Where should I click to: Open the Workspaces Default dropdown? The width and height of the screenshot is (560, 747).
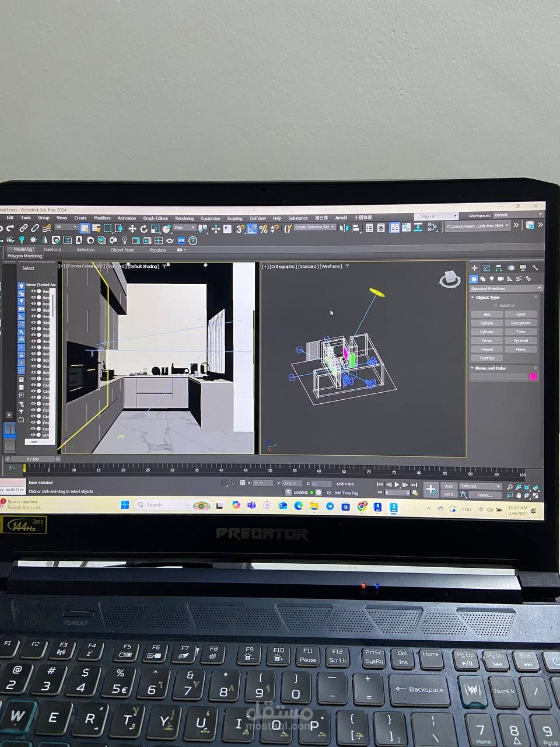coord(517,215)
